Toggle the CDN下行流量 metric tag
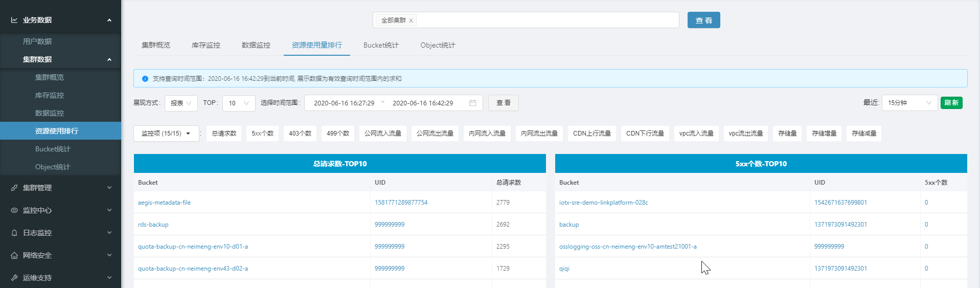Screen dimensions: 980x288 coord(645,134)
